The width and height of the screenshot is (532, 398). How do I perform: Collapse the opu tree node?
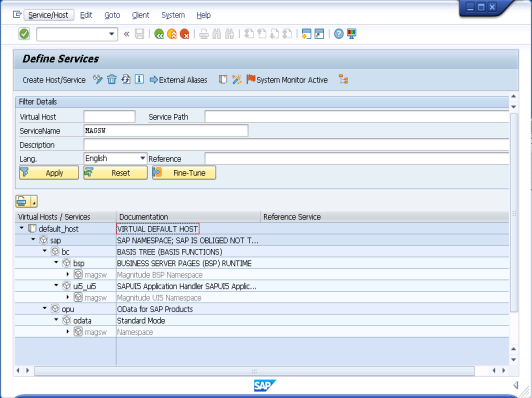tap(45, 308)
